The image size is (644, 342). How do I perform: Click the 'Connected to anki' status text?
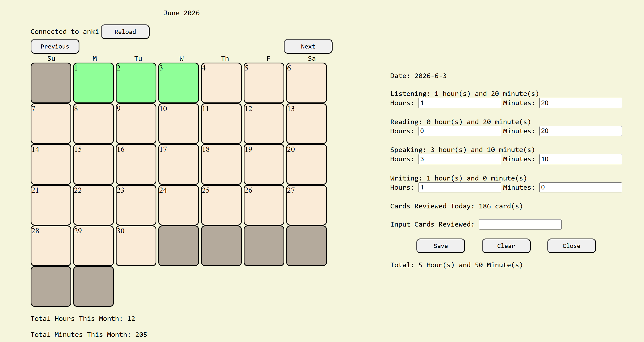(65, 32)
